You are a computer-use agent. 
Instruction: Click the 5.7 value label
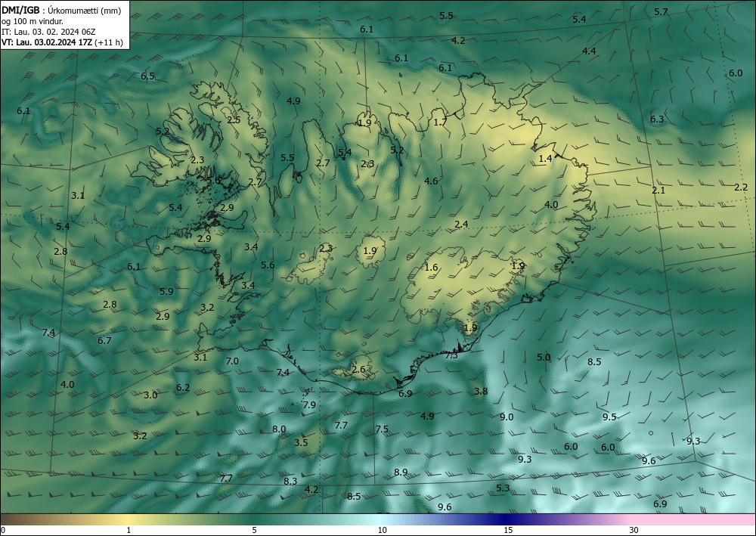pyautogui.click(x=661, y=12)
